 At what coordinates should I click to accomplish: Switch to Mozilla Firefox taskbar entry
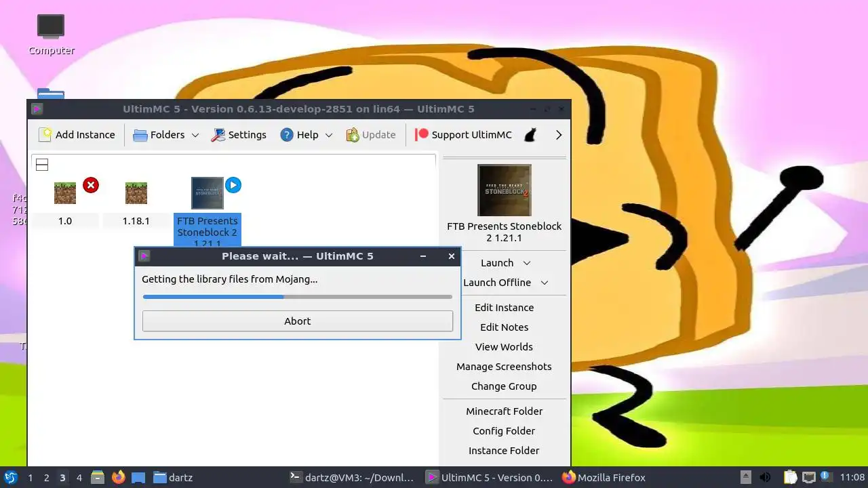click(x=604, y=478)
